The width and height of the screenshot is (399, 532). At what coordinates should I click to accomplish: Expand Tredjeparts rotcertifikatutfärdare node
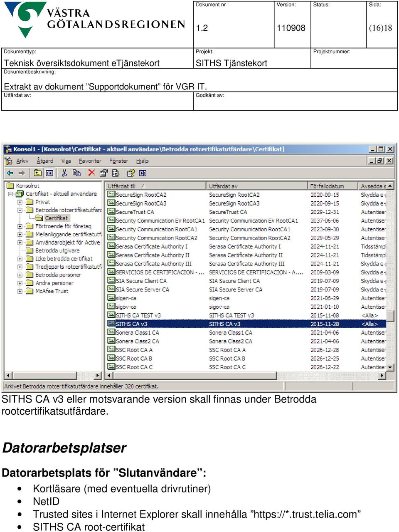[x=20, y=267]
